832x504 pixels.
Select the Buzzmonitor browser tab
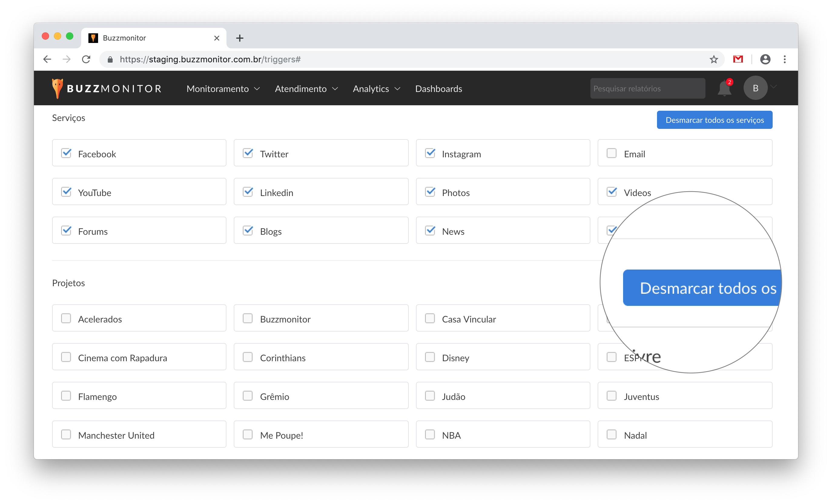[149, 38]
